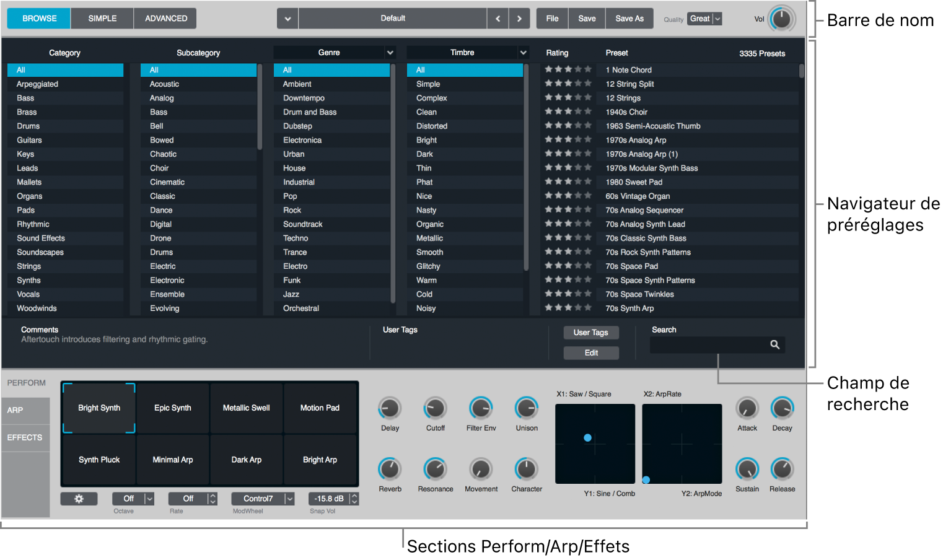The image size is (943, 560).
Task: Click the gear settings icon in Perform section
Action: tap(79, 499)
